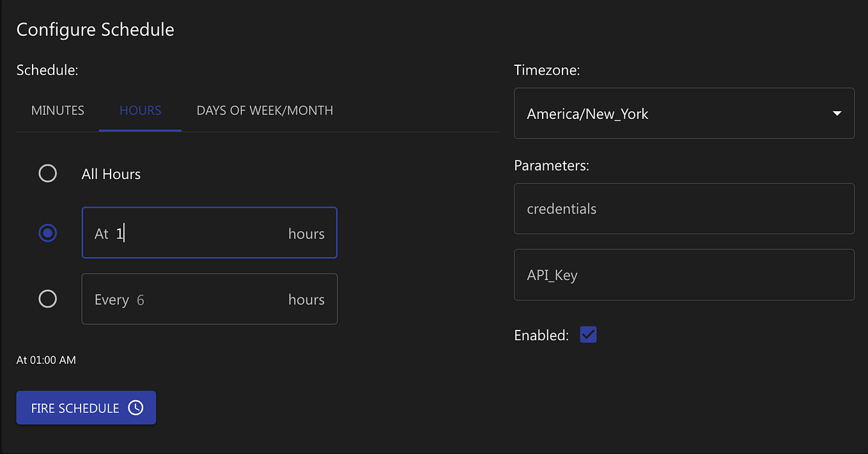868x454 pixels.
Task: Expand the America/New_York timezone selector
Action: click(684, 113)
